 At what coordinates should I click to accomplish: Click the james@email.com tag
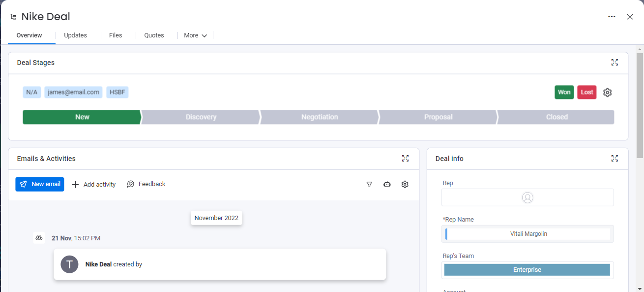pyautogui.click(x=73, y=92)
